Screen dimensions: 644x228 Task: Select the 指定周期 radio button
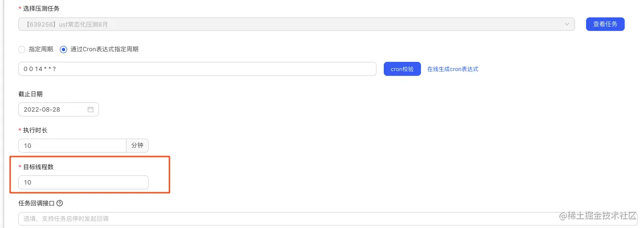(x=22, y=49)
